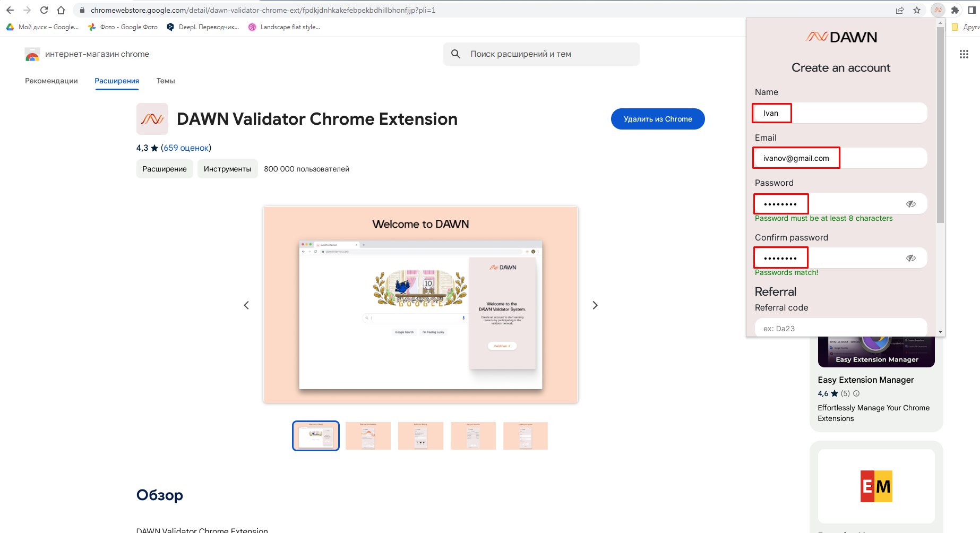This screenshot has width=980, height=533.
Task: Show the next screenshot with right chevron
Action: pos(595,305)
